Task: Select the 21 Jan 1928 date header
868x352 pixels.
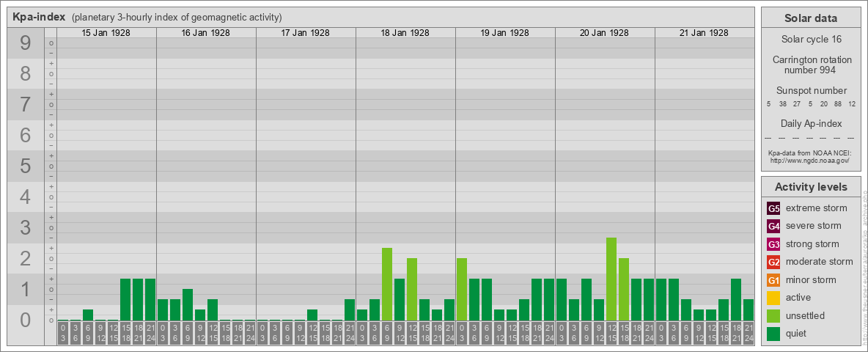Action: tap(704, 33)
